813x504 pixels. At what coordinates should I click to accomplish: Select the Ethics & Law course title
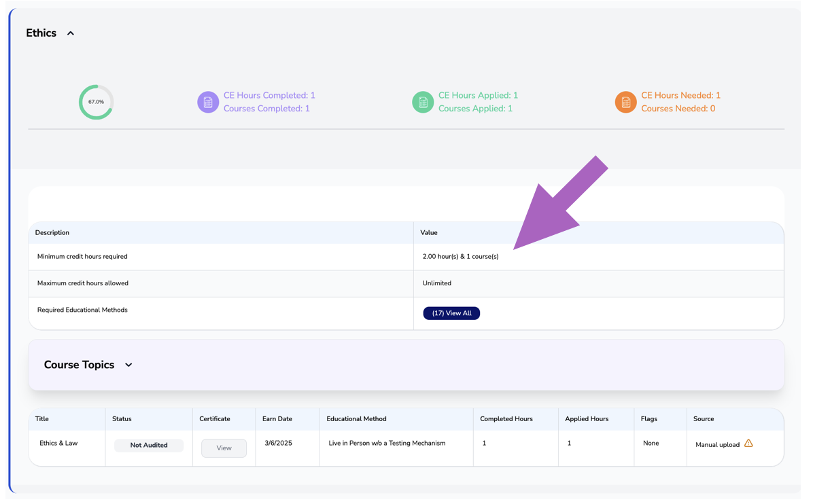point(58,443)
